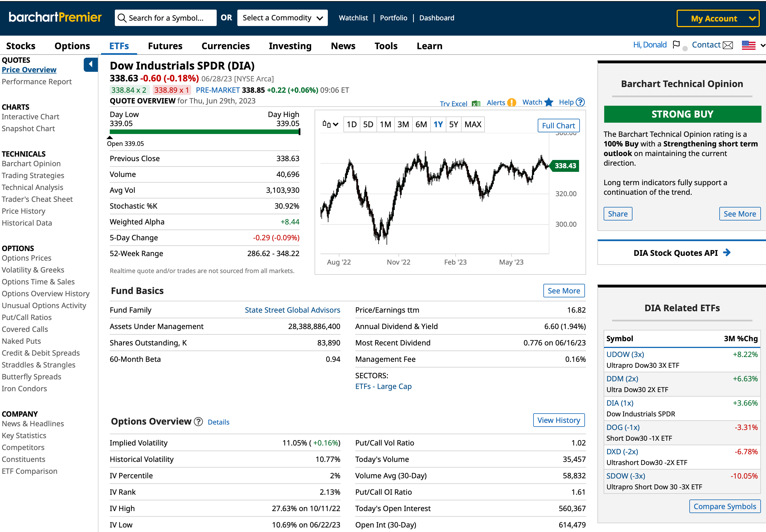Open the Dashboard link
766x532 pixels.
[436, 18]
